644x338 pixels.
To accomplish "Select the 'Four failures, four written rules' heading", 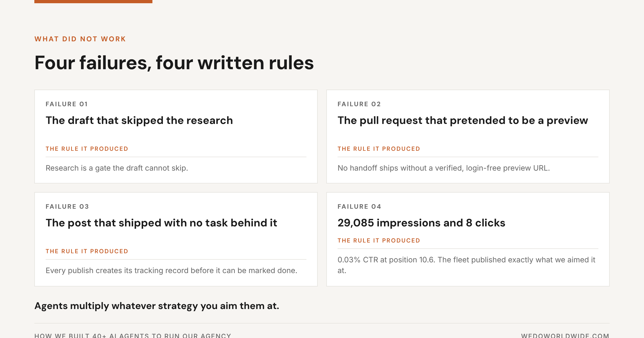I will pos(174,63).
